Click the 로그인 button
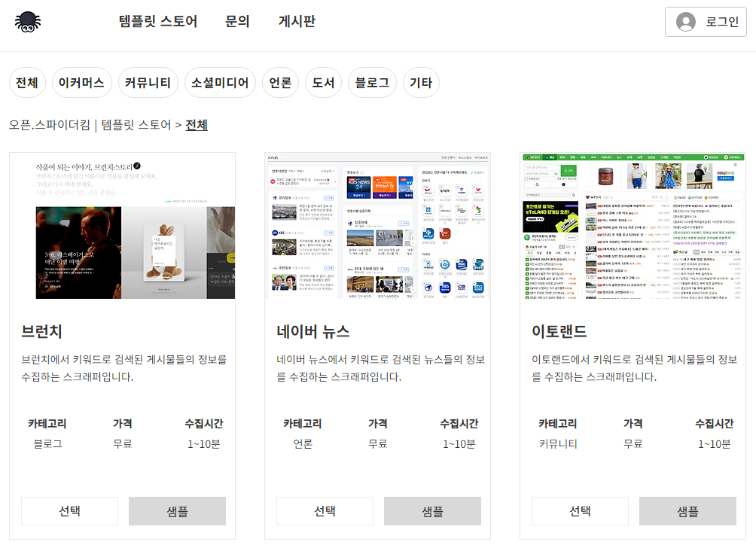Viewport: 756px width, 548px height. [706, 22]
